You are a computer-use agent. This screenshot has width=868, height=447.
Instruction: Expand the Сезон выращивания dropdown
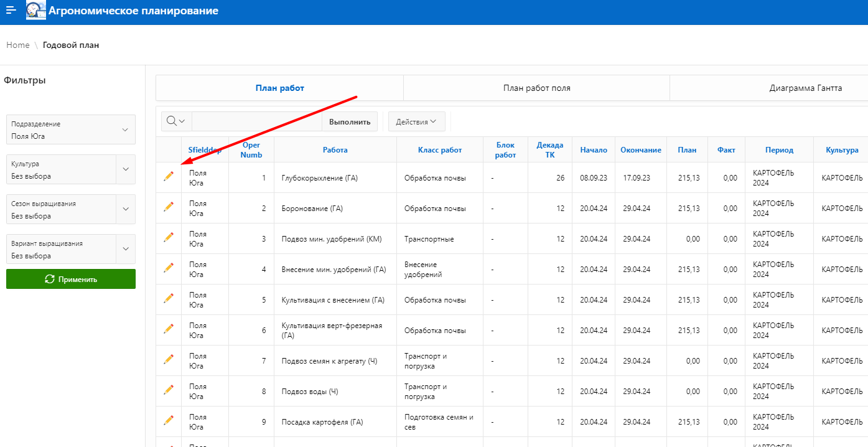(x=125, y=209)
